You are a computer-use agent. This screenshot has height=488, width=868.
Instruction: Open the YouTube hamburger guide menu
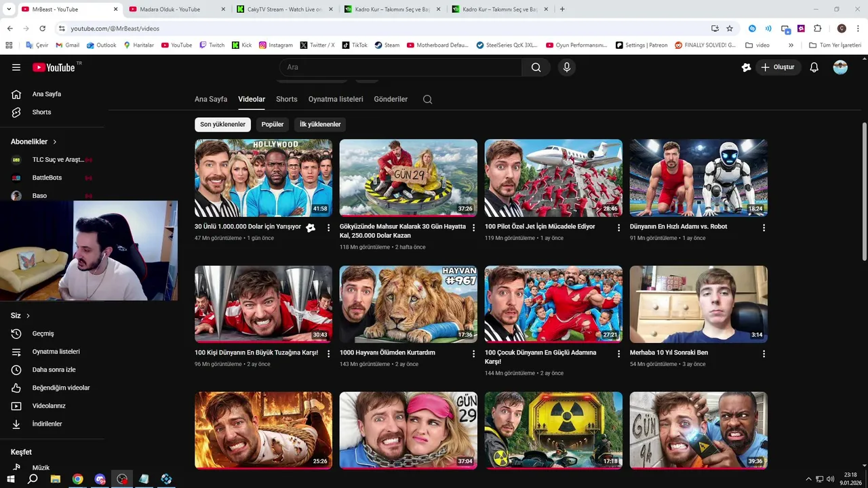16,67
